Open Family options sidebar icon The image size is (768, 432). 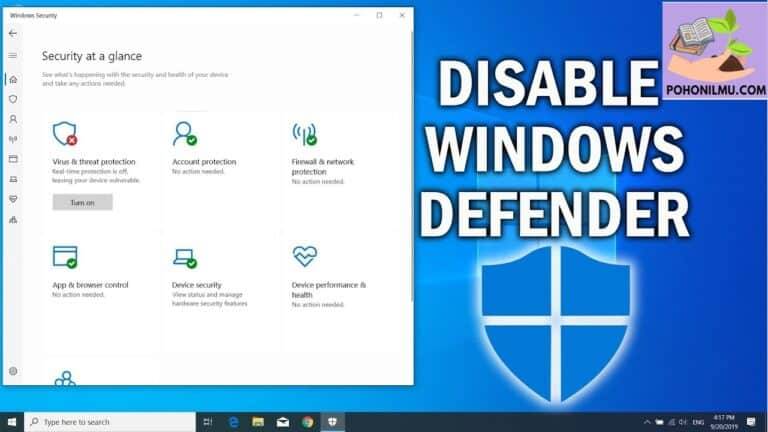point(13,219)
